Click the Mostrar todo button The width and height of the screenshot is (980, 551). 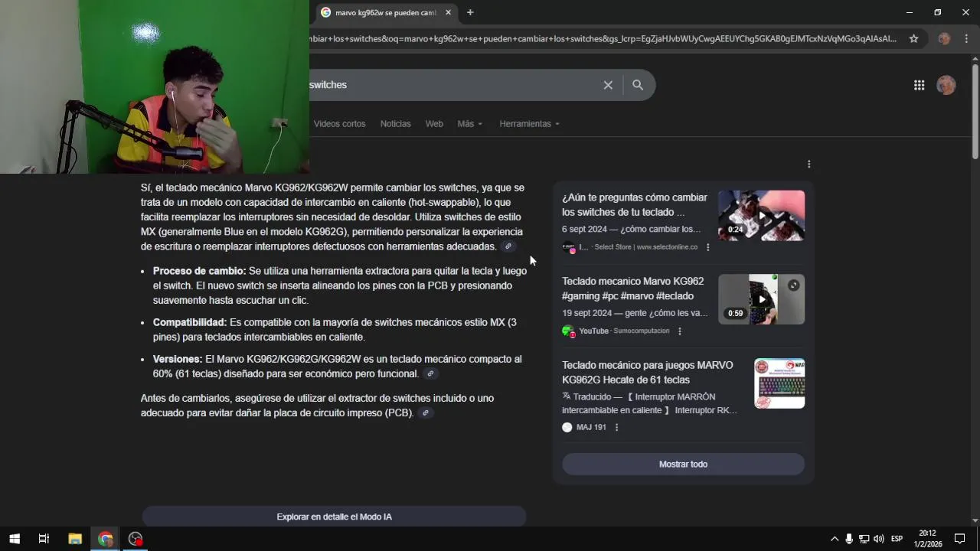tap(683, 465)
